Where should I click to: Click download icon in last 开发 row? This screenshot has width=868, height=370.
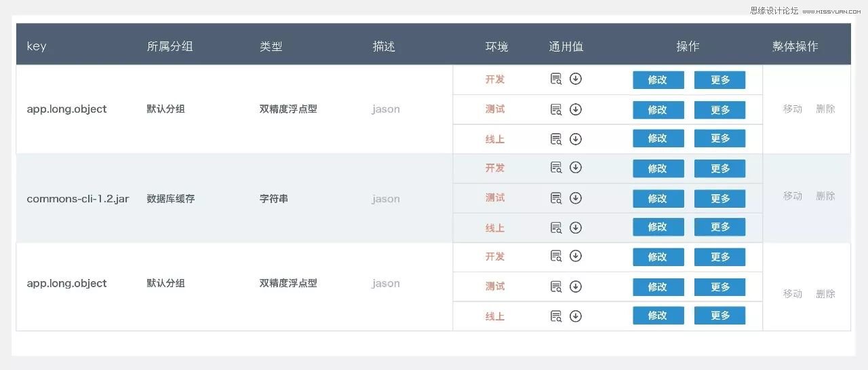click(x=576, y=256)
